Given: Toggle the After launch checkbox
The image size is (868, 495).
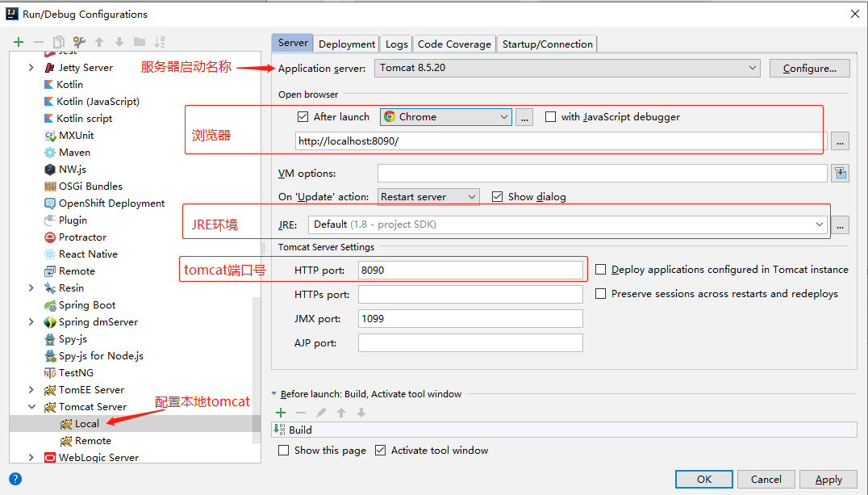Looking at the screenshot, I should (x=303, y=117).
